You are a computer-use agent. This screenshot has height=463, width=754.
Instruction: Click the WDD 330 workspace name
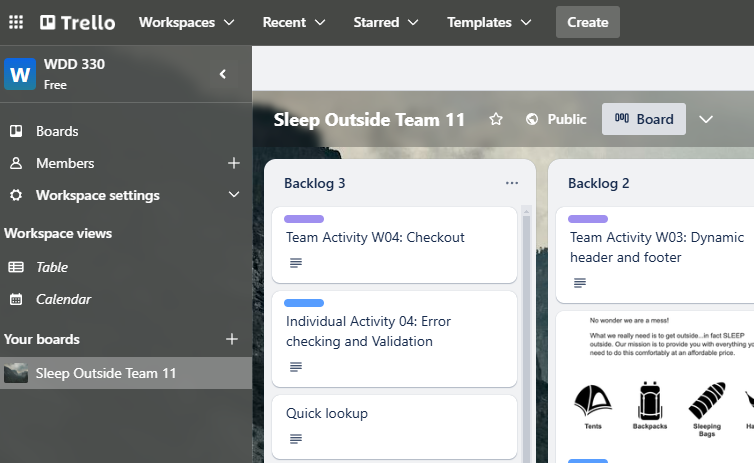[74, 64]
